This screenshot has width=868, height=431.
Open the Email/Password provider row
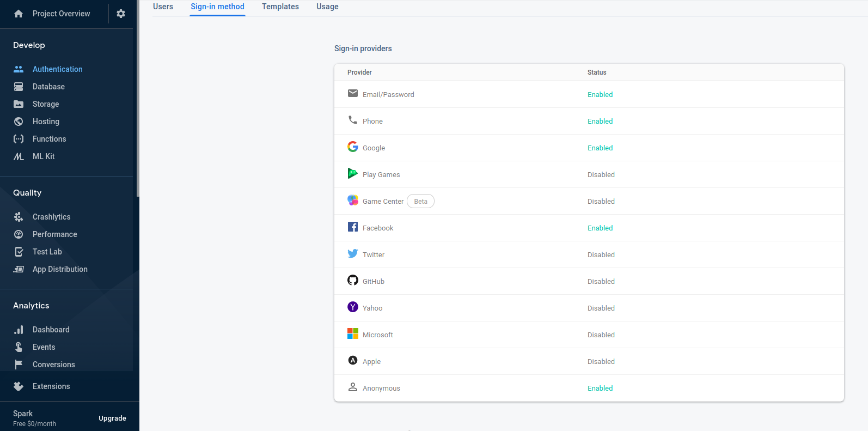[388, 95]
